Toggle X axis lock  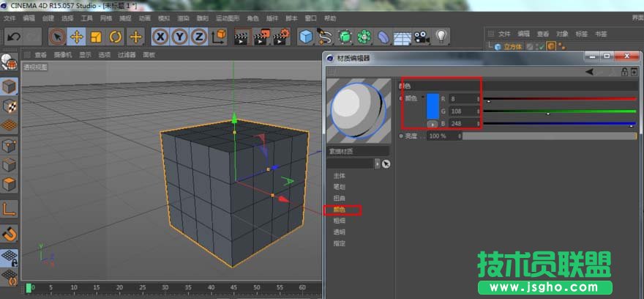point(160,37)
